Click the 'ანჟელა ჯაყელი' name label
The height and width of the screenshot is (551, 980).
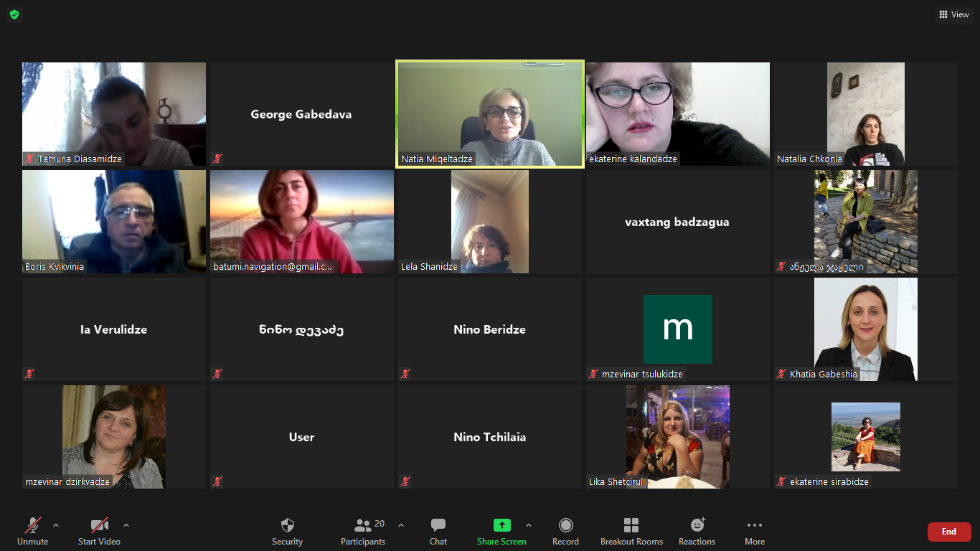pyautogui.click(x=827, y=267)
